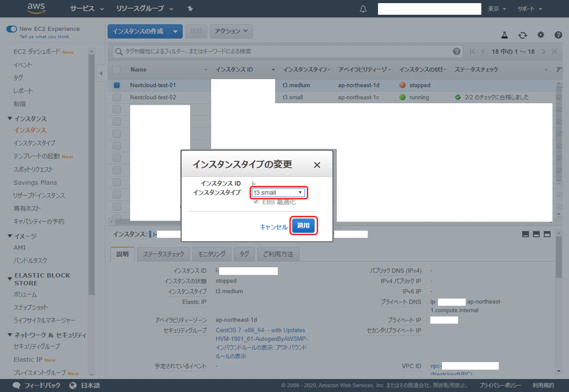Check the Nextcloud-test-02 row checkbox
Image resolution: width=569 pixels, height=392 pixels.
pyautogui.click(x=116, y=97)
